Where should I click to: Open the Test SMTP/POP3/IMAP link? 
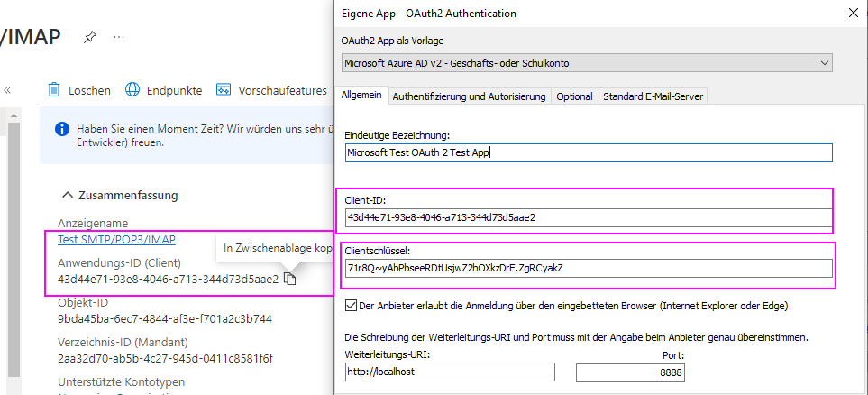pyautogui.click(x=116, y=240)
